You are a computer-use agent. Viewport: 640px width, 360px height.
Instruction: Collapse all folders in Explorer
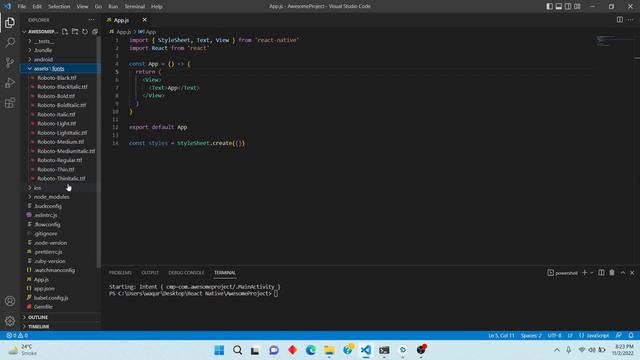pos(95,31)
